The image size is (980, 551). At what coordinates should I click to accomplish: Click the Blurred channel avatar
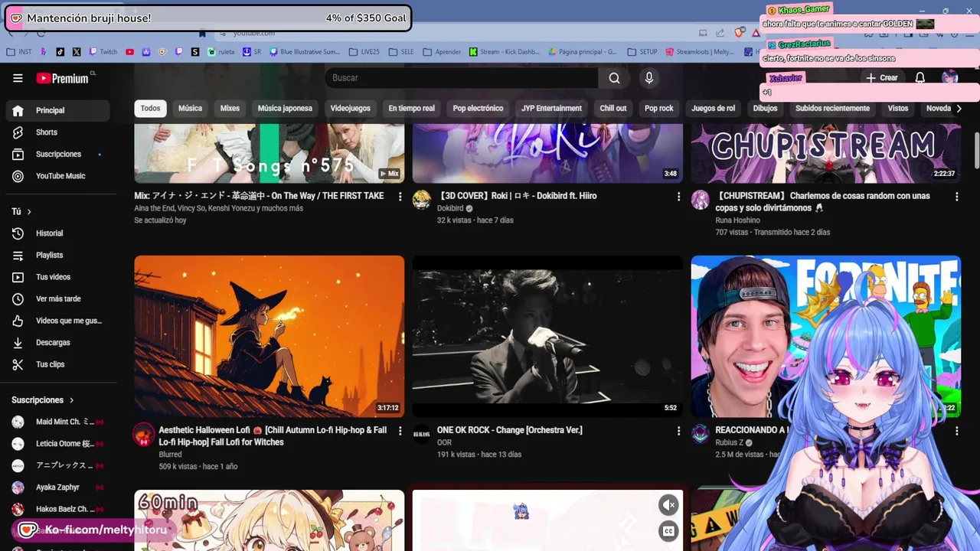[144, 435]
